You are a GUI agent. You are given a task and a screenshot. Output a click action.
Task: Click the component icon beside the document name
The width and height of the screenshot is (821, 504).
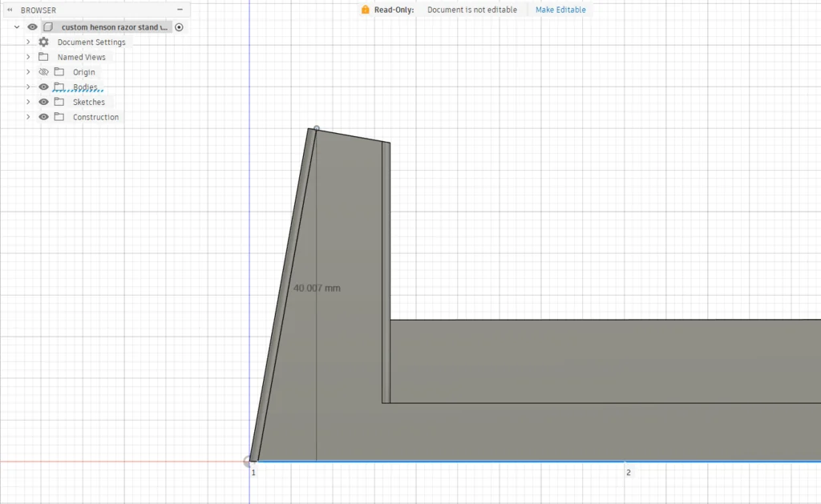coord(48,27)
